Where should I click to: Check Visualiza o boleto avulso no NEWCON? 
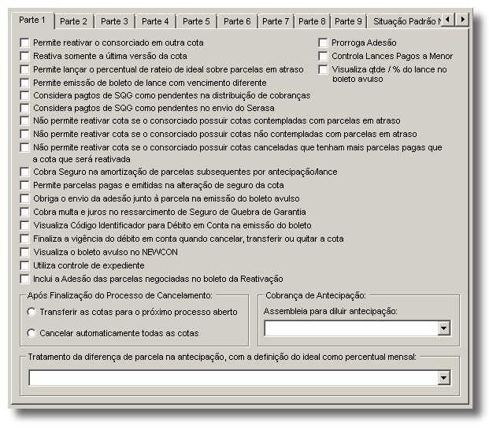(x=24, y=252)
